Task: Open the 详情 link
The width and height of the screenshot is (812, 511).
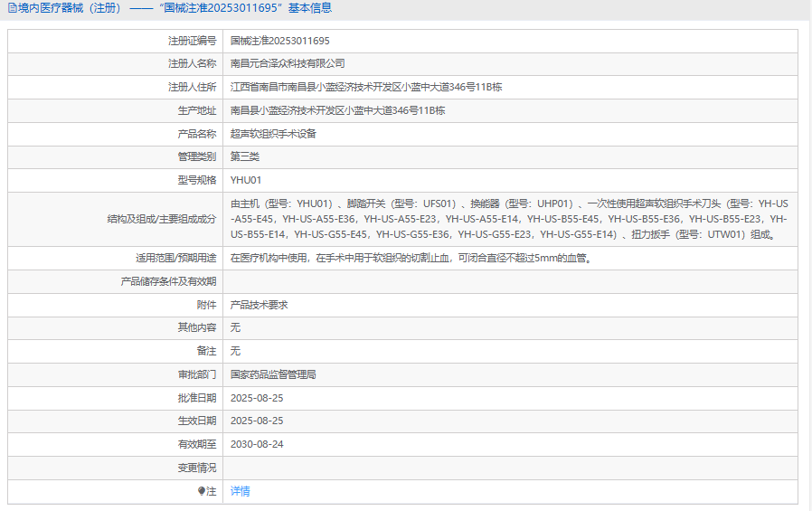Action: [x=241, y=491]
